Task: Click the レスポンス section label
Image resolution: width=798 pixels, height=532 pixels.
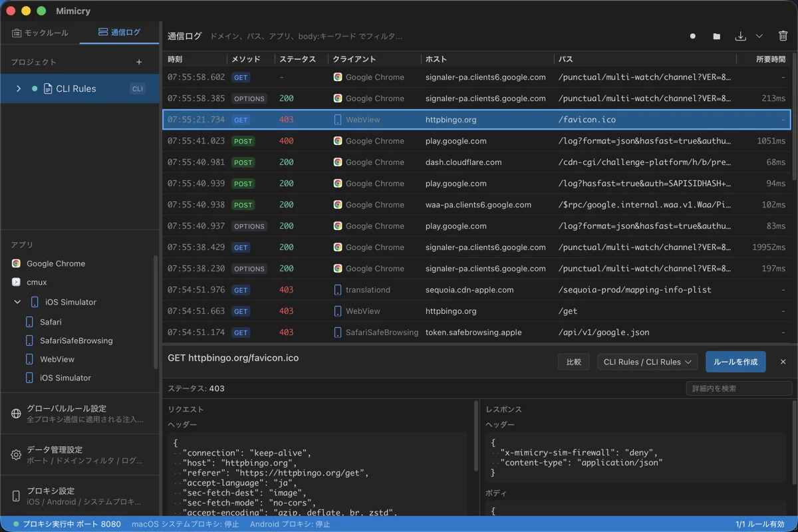Action: coord(504,409)
